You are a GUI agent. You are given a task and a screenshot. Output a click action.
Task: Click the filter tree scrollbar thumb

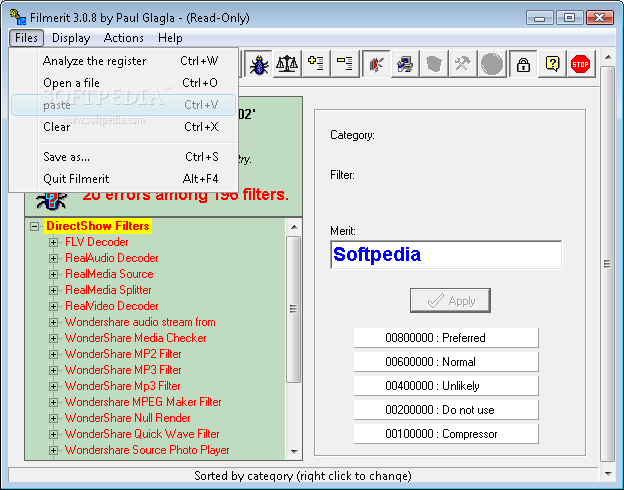294,309
